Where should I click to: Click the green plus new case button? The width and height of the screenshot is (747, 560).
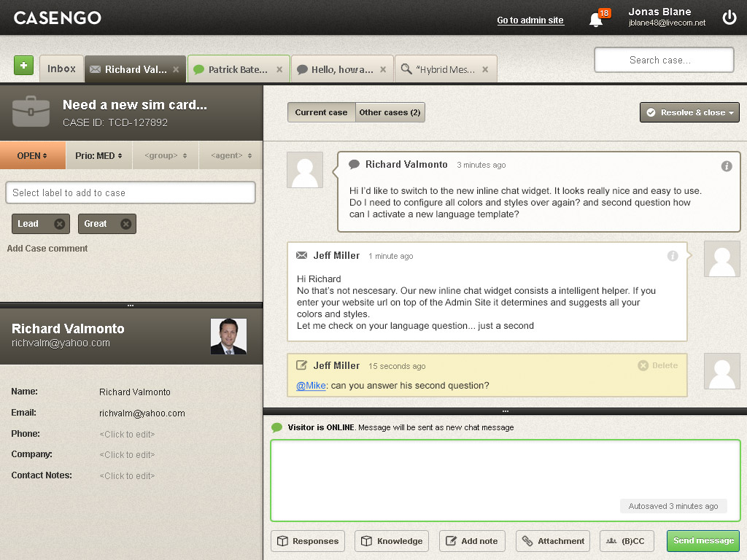23,66
